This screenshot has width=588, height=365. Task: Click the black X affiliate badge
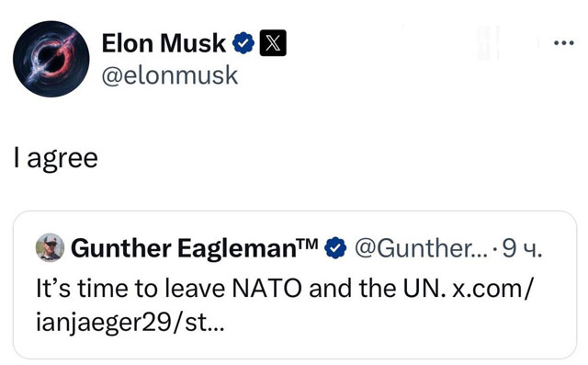coord(273,43)
